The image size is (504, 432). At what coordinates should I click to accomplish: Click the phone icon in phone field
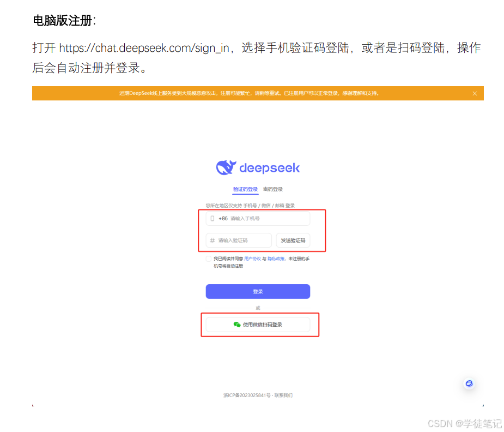(212, 218)
